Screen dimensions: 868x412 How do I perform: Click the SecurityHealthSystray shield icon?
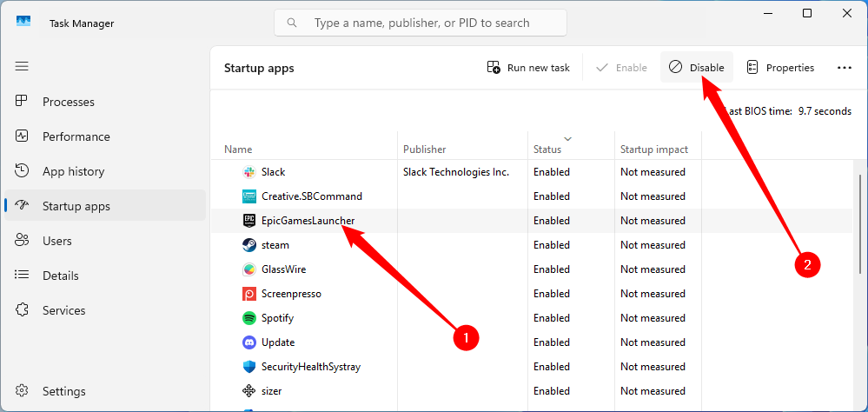point(249,367)
